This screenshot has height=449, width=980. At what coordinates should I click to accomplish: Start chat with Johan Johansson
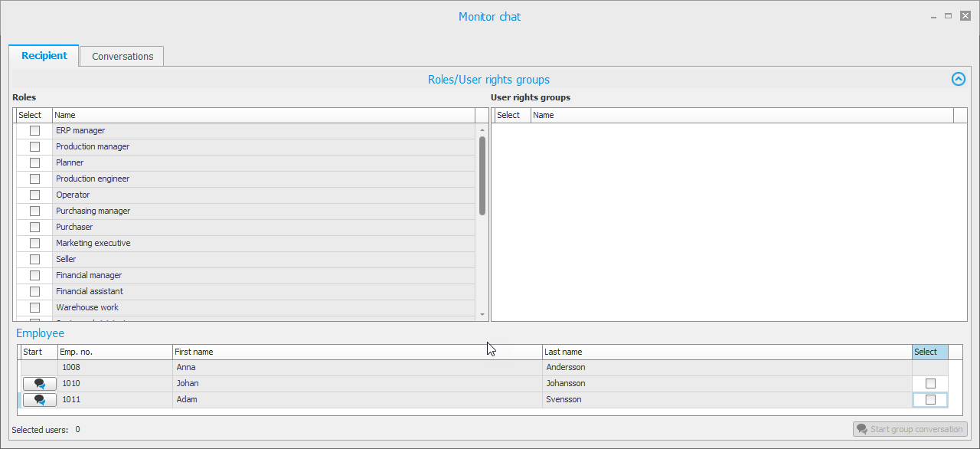click(40, 383)
